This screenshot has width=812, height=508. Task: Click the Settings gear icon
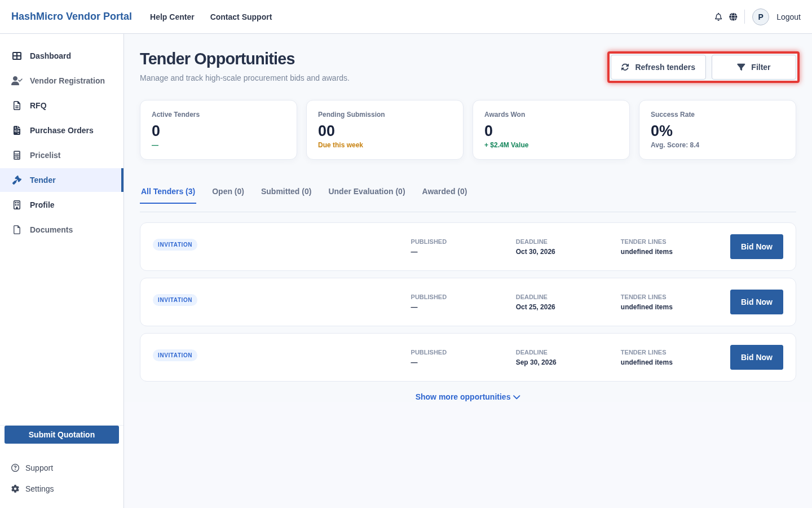15,489
